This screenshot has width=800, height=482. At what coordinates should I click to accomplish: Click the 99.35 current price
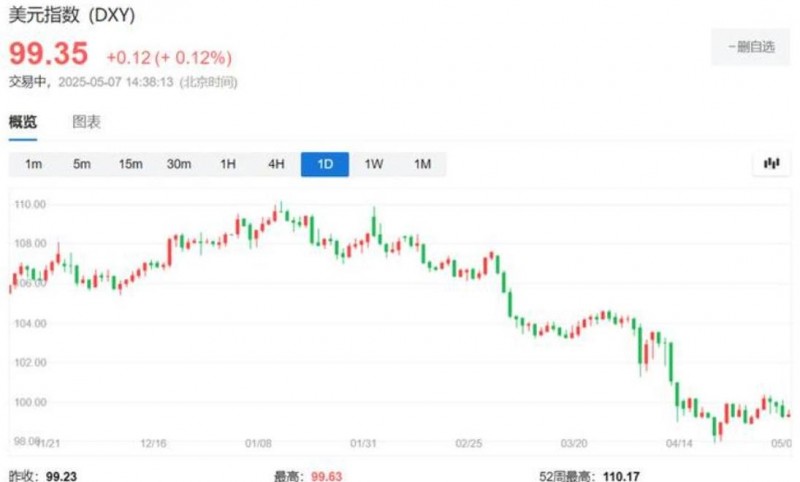pos(48,54)
